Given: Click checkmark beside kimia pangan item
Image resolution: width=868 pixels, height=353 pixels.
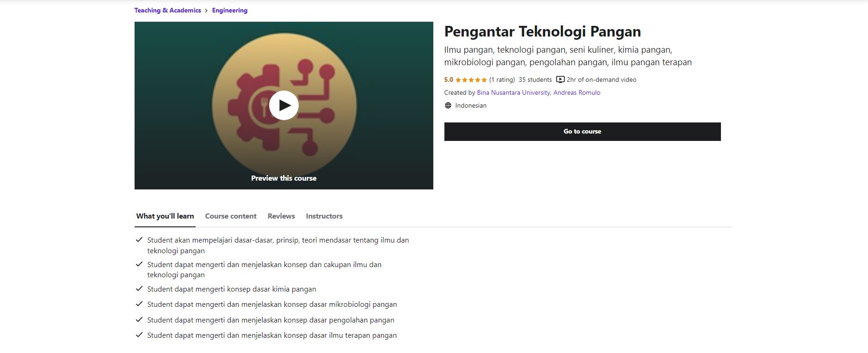Looking at the screenshot, I should (139, 289).
